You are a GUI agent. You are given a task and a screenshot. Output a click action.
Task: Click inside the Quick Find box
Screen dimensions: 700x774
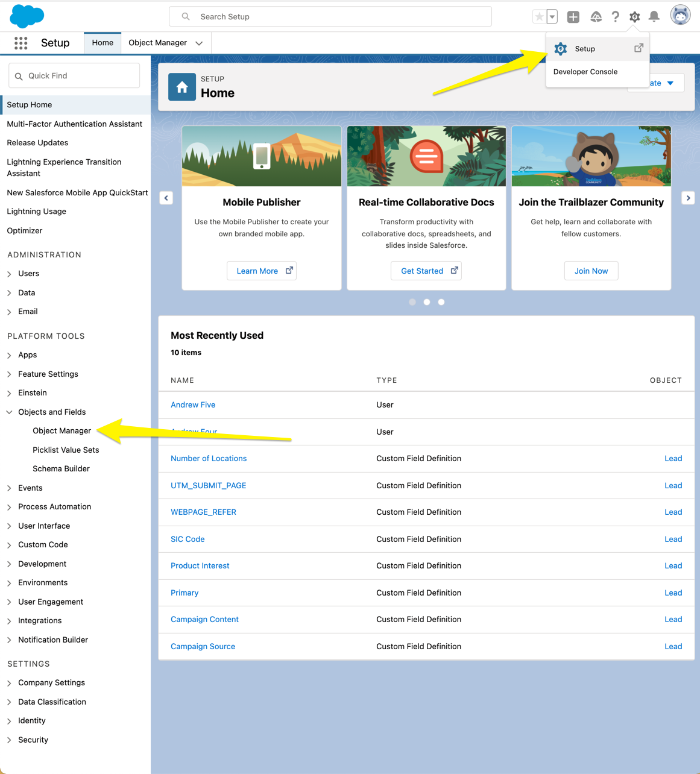74,75
